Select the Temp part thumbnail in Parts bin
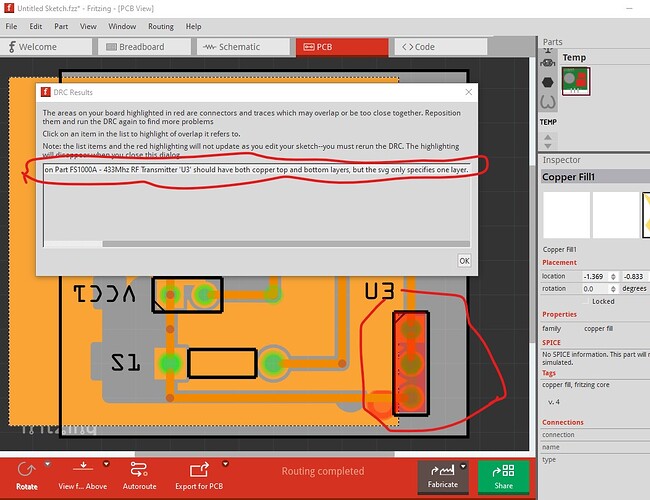The height and width of the screenshot is (500, 650). [576, 81]
